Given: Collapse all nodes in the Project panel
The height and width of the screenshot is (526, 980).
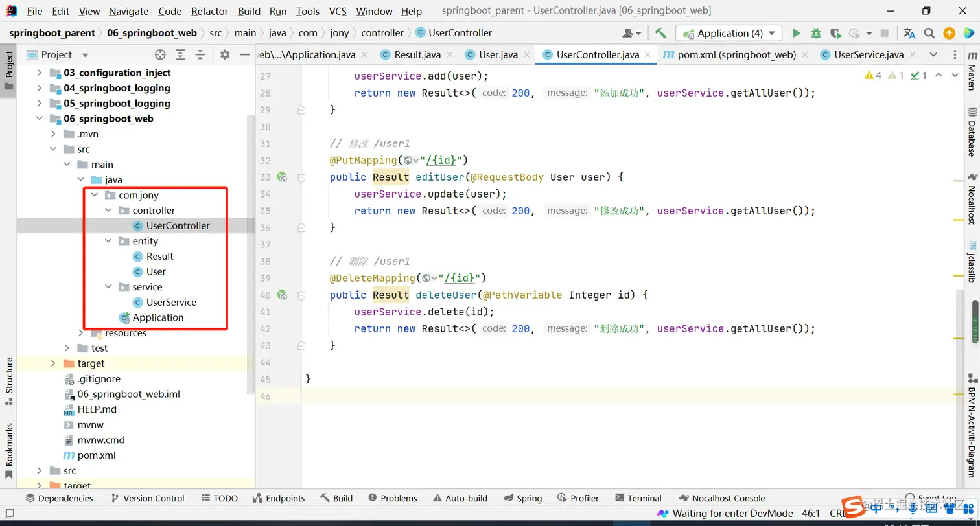Looking at the screenshot, I should click(200, 55).
